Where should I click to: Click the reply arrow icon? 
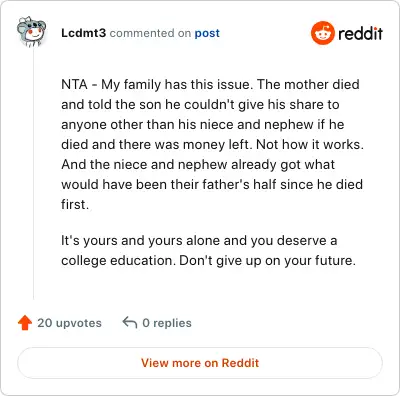[x=130, y=323]
